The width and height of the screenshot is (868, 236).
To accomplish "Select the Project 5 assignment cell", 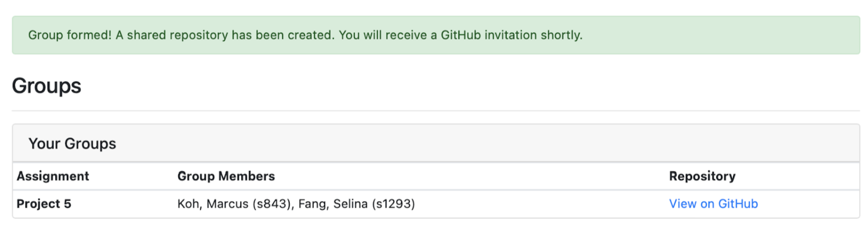I will pyautogui.click(x=44, y=204).
